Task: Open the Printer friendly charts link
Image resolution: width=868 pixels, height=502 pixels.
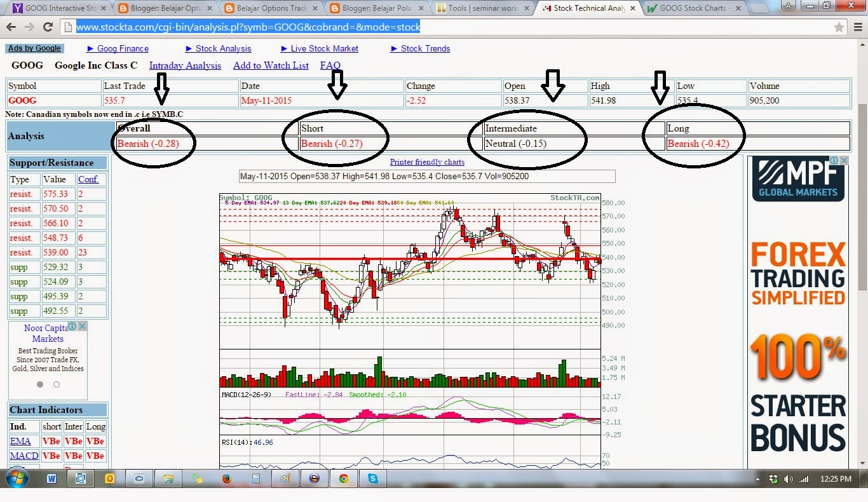Action: [x=427, y=162]
